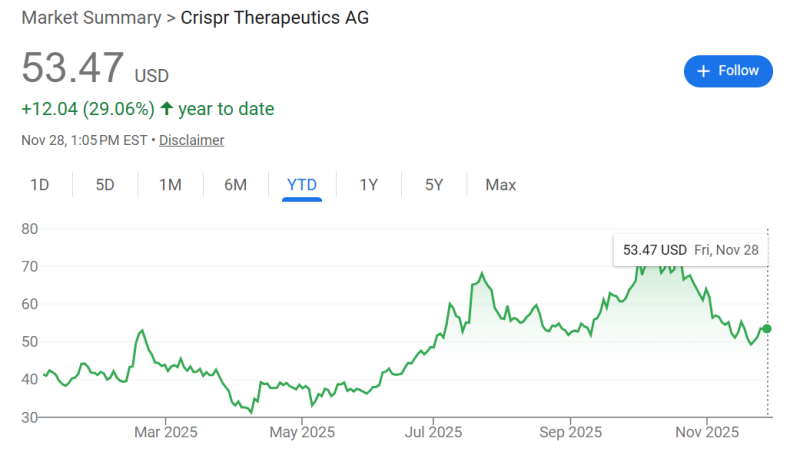
Task: Click the Crispr Therapeutics AG title
Action: pos(275,18)
